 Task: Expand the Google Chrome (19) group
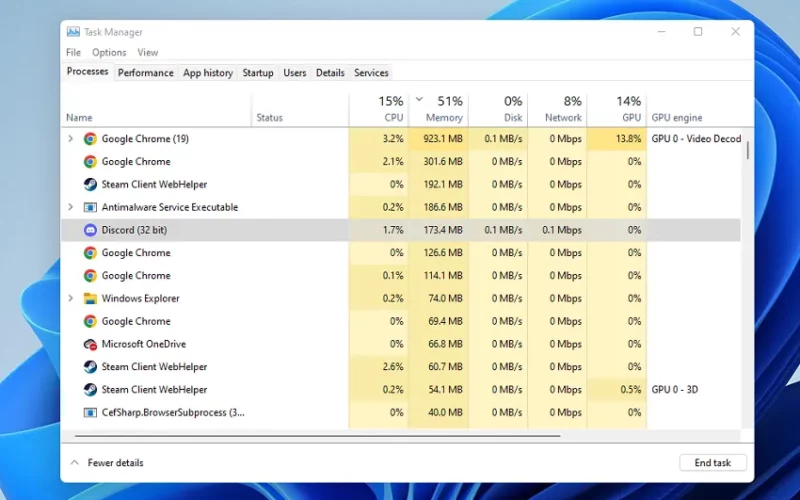71,139
